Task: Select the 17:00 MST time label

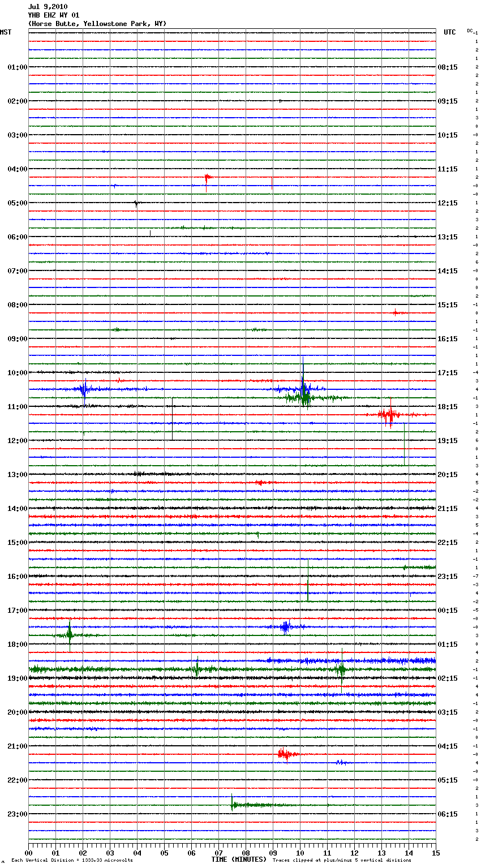Action: tap(18, 611)
